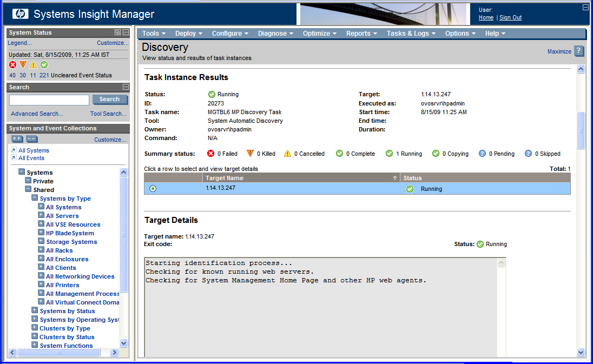Open the Tool Search link
Viewport: 593px width, 364px height.
108,114
